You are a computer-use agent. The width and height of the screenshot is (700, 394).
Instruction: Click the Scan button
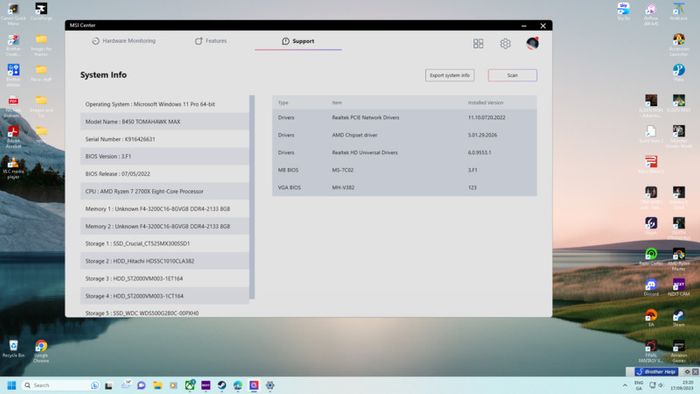(512, 75)
